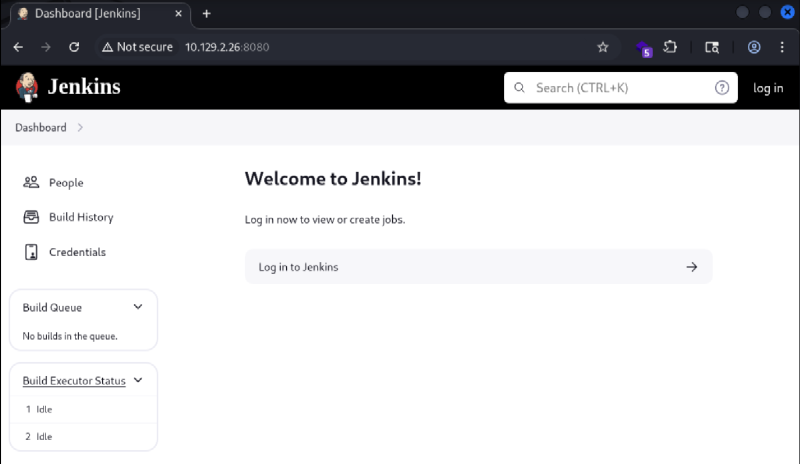Click the log in link in header
This screenshot has width=800, height=464.
coord(768,88)
